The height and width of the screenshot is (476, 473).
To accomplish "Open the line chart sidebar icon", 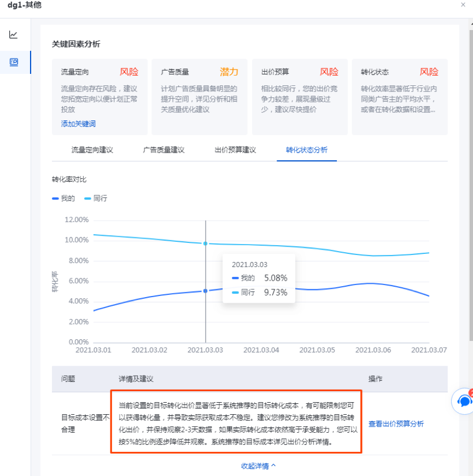I will click(x=14, y=35).
